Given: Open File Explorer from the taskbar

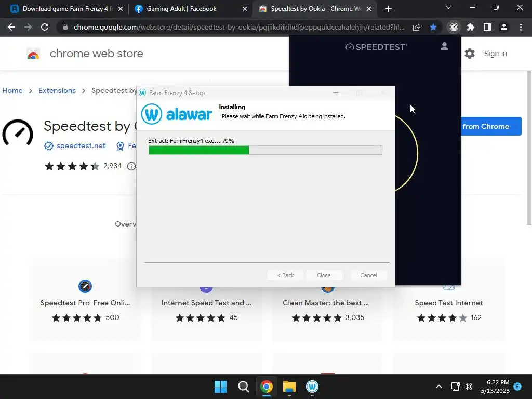Looking at the screenshot, I should coord(289,387).
